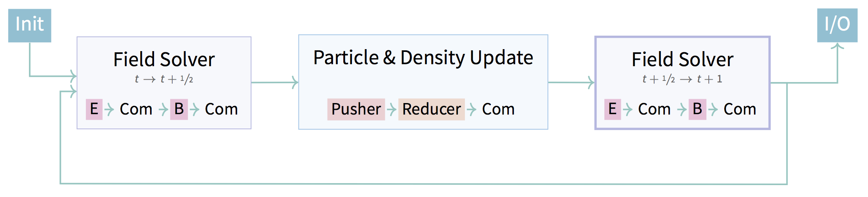Click the t → t + 1/2 label
This screenshot has width=868, height=197.
pos(164,79)
